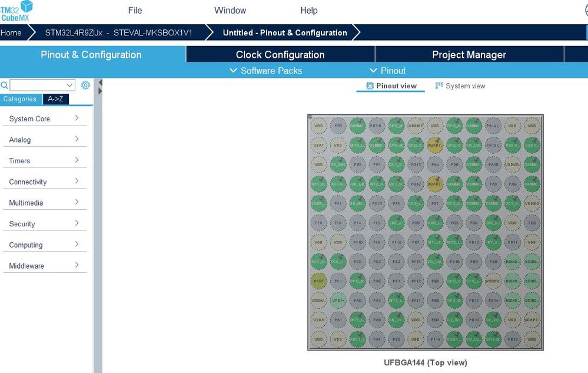This screenshot has height=373, width=588.
Task: Select the NRST pin on chip
Action: pos(318,281)
